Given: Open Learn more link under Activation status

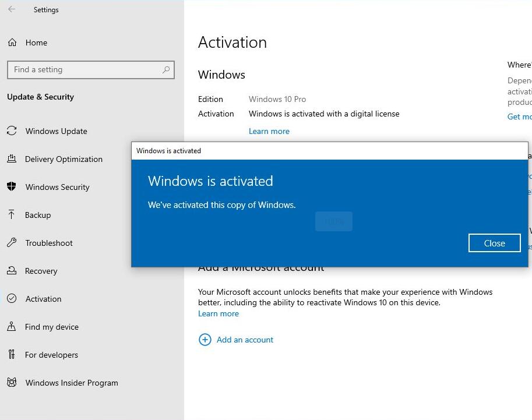Looking at the screenshot, I should coord(269,131).
